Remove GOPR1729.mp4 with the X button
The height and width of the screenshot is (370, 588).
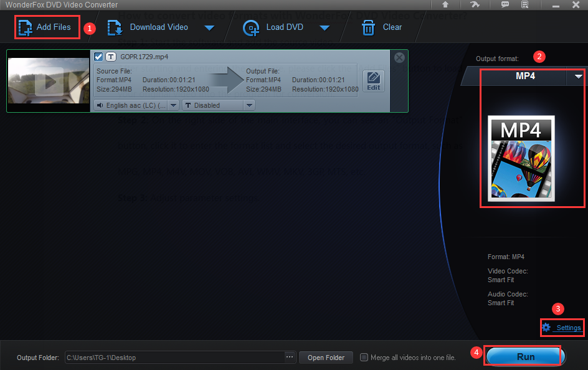tap(399, 57)
